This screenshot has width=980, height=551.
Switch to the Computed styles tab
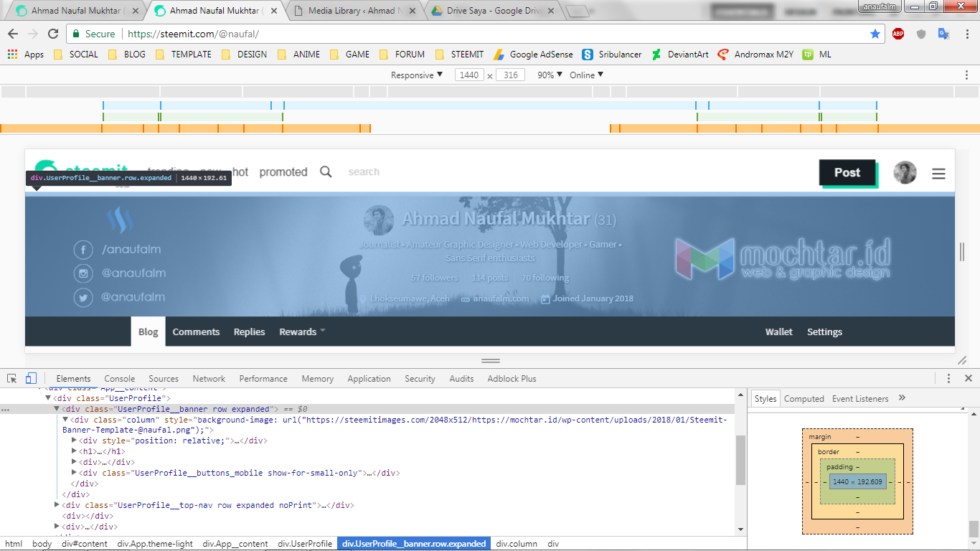pyautogui.click(x=804, y=399)
